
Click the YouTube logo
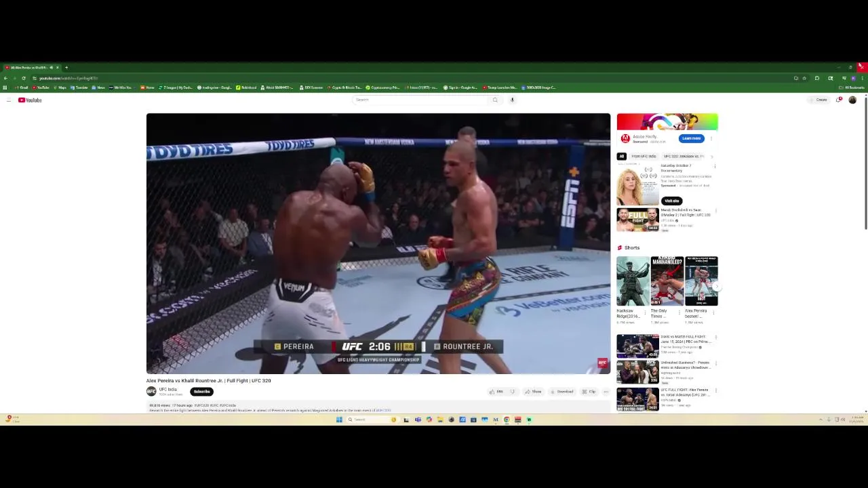point(30,100)
